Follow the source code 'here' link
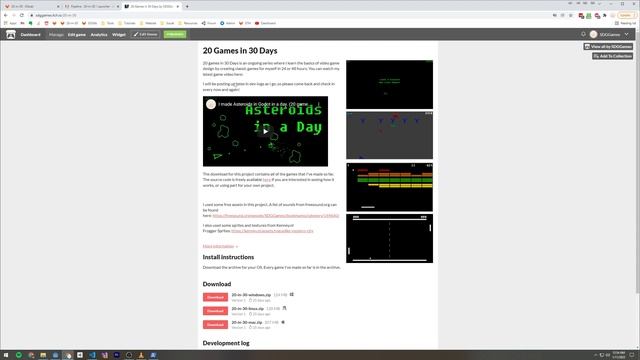The height and width of the screenshot is (360, 640). tap(267, 180)
